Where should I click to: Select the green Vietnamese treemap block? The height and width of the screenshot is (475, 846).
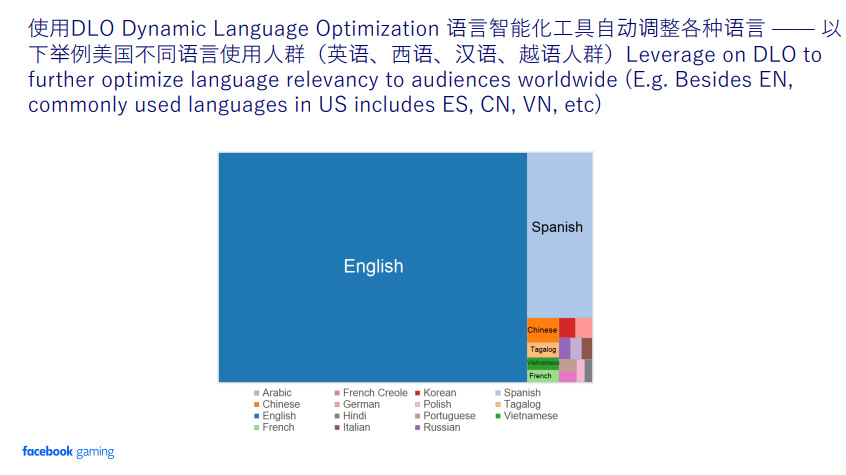(543, 363)
